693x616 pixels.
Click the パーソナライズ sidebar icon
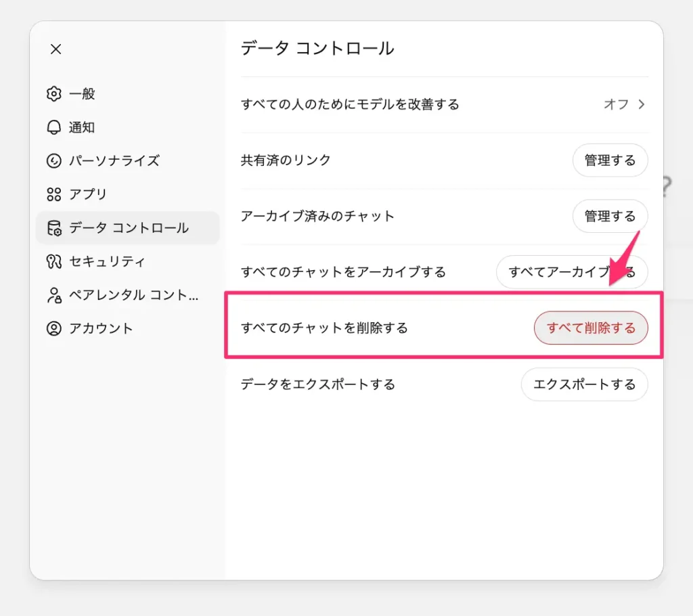click(x=53, y=160)
